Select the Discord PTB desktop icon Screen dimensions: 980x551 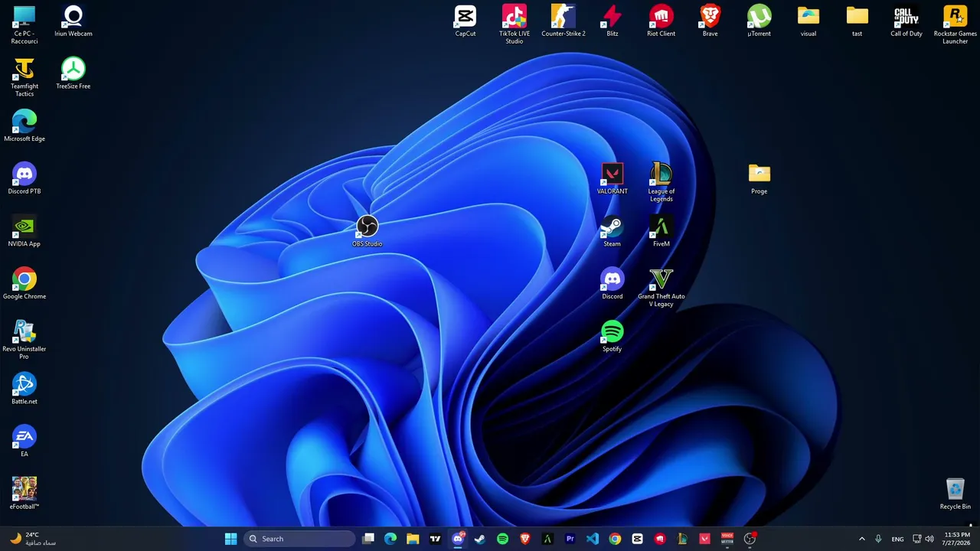(24, 178)
